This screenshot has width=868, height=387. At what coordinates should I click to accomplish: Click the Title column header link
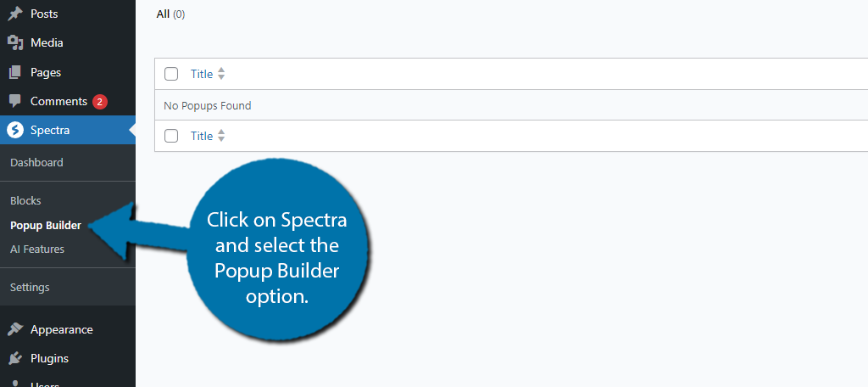(202, 74)
